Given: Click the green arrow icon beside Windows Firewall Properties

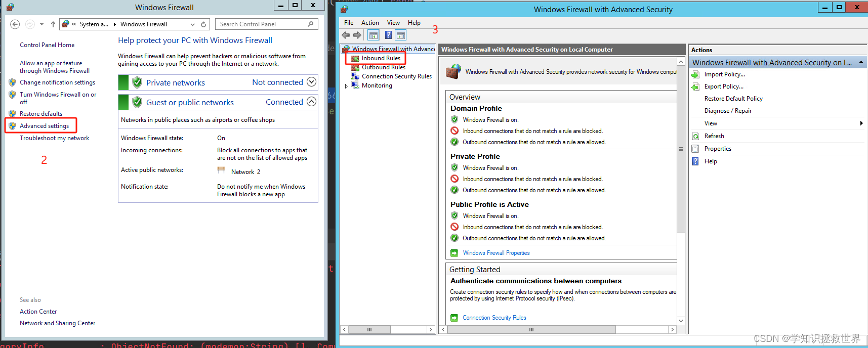Looking at the screenshot, I should (x=454, y=253).
